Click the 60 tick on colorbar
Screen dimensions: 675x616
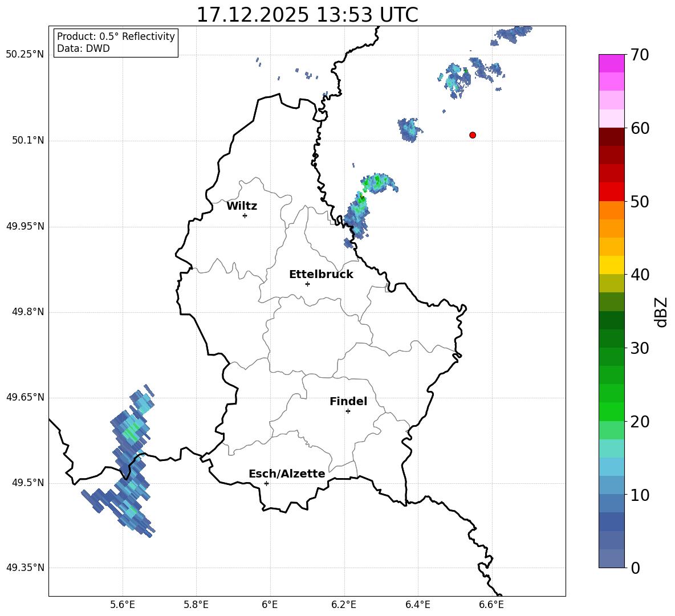[640, 128]
